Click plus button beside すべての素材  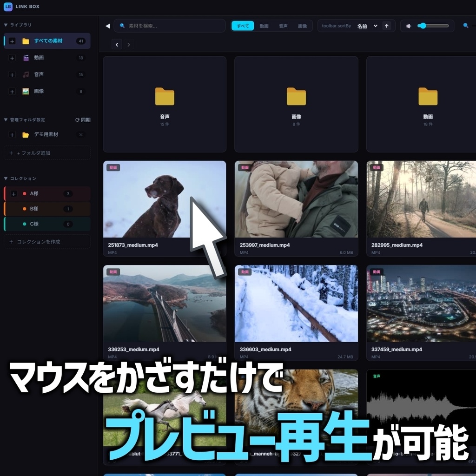click(x=12, y=41)
